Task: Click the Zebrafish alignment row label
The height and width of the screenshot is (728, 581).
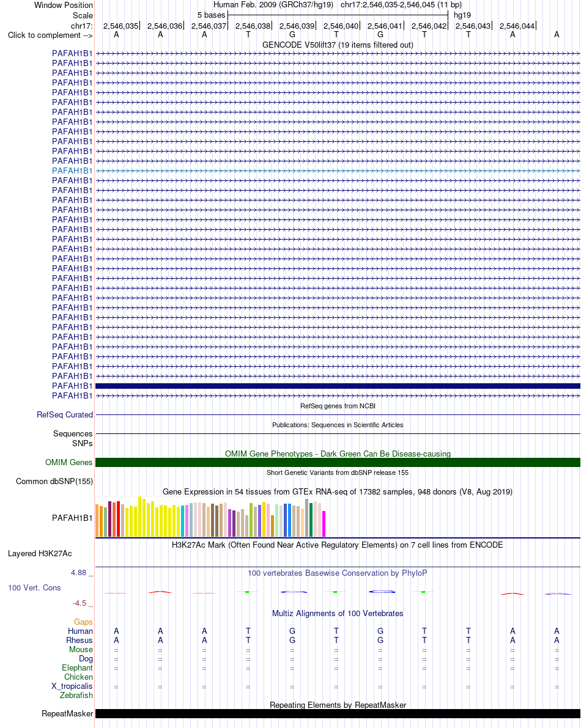Action: [76, 695]
